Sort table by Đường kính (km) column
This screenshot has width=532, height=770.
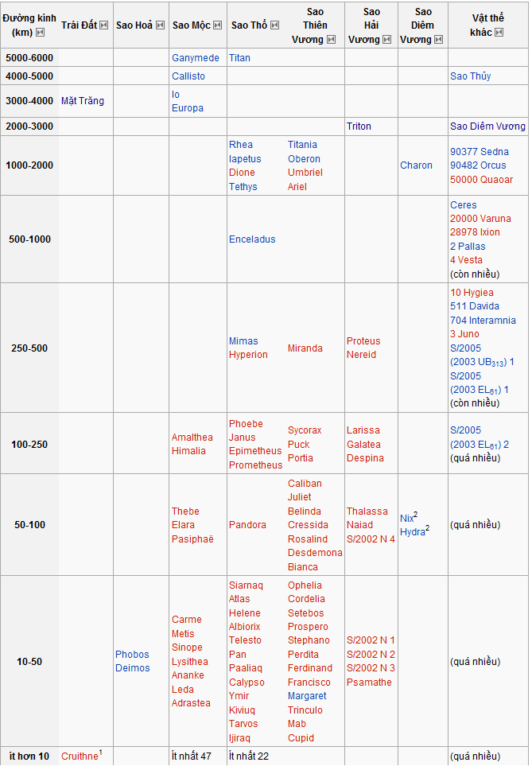40,33
